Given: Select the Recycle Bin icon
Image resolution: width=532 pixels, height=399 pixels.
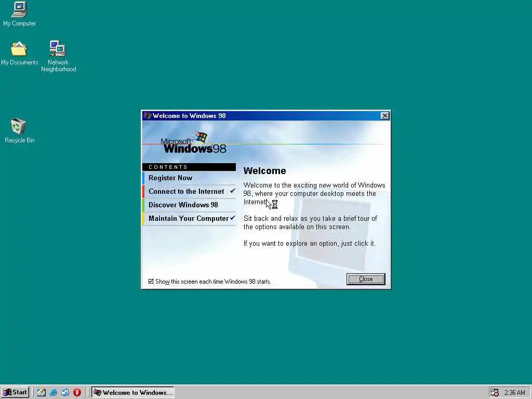Looking at the screenshot, I should click(x=19, y=130).
